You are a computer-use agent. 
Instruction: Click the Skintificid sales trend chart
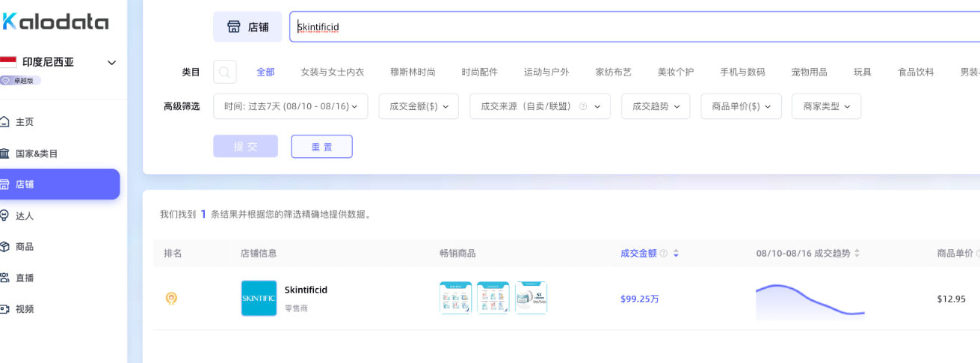point(810,302)
